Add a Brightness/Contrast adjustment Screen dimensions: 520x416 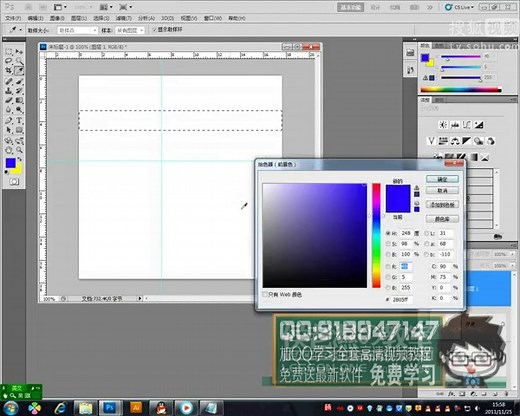pyautogui.click(x=443, y=125)
